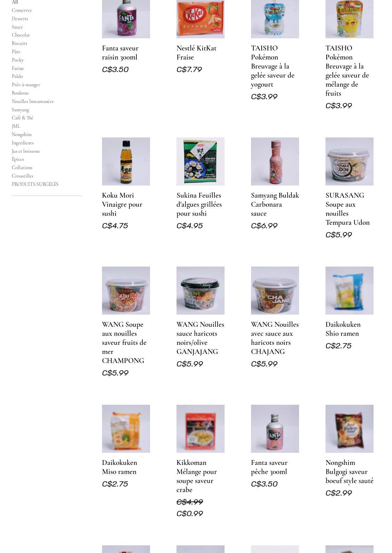
Task: Open the Sukina grilled seaweed sheets image
Action: (x=200, y=161)
